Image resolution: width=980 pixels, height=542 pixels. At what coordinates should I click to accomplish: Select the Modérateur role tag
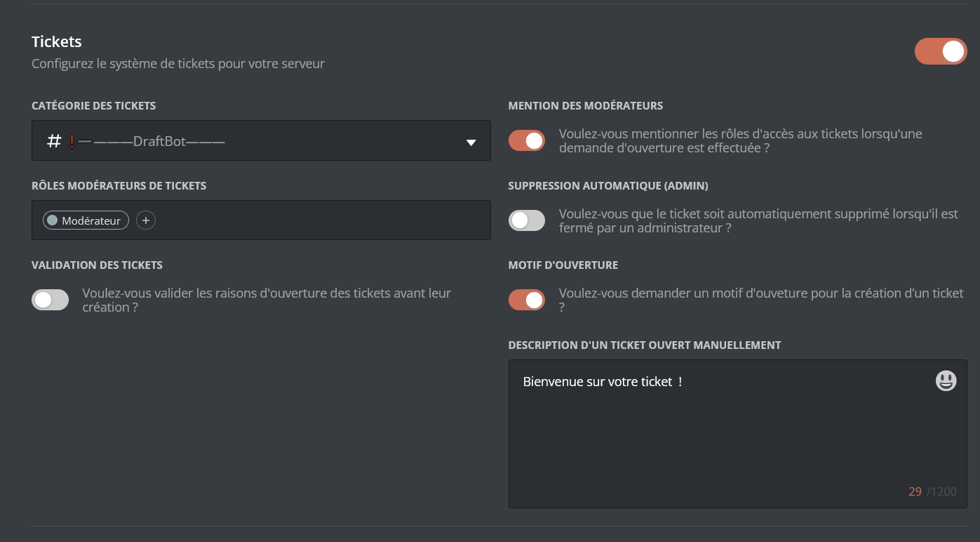click(84, 220)
